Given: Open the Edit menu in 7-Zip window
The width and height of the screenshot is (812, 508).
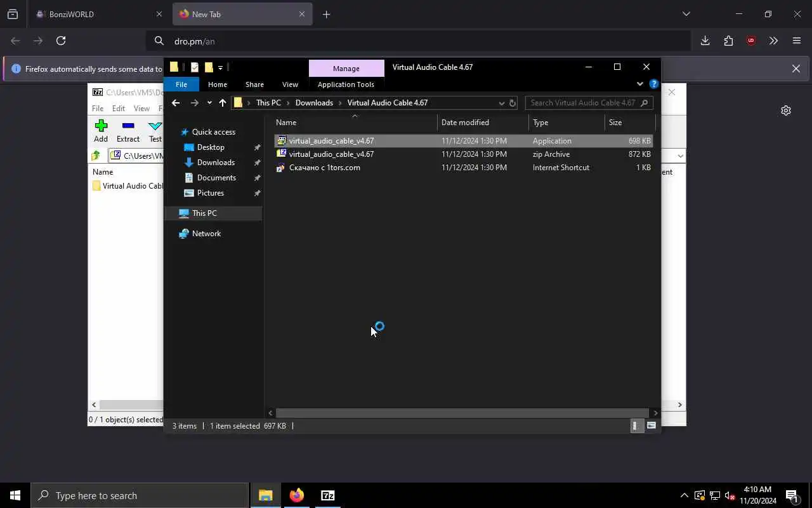Looking at the screenshot, I should [119, 109].
